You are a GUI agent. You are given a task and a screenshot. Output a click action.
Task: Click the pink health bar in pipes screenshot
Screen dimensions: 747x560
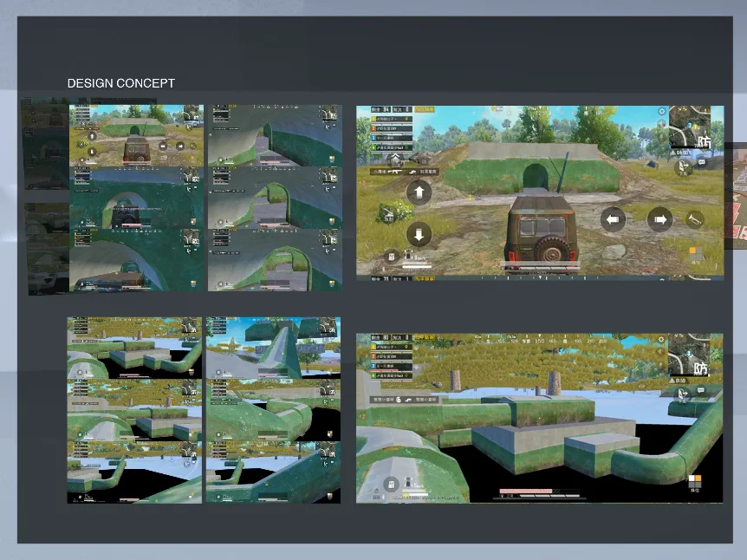[526, 491]
